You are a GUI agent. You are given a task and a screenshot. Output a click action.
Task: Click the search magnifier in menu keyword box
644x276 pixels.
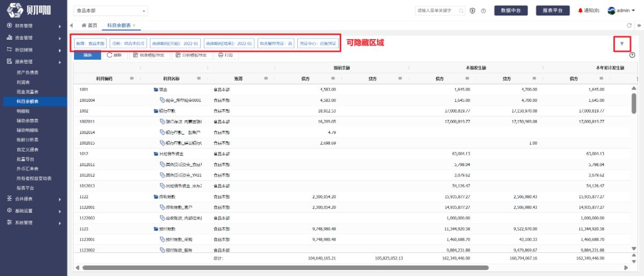[462, 11]
